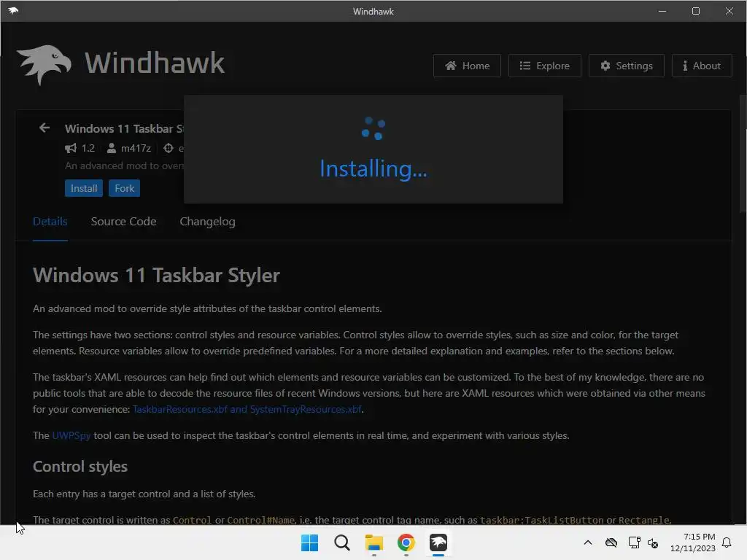
Task: Switch to the Changelog tab
Action: click(207, 222)
